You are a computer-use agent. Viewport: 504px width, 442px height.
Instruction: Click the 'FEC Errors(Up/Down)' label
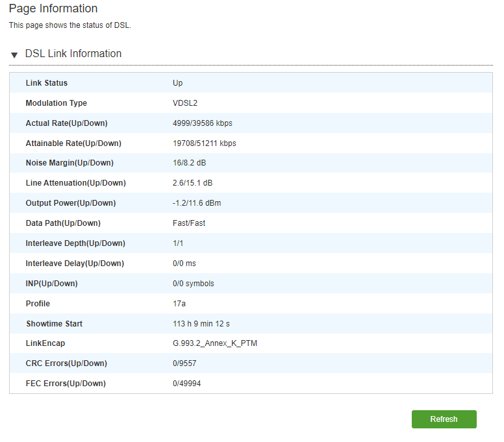pyautogui.click(x=66, y=383)
